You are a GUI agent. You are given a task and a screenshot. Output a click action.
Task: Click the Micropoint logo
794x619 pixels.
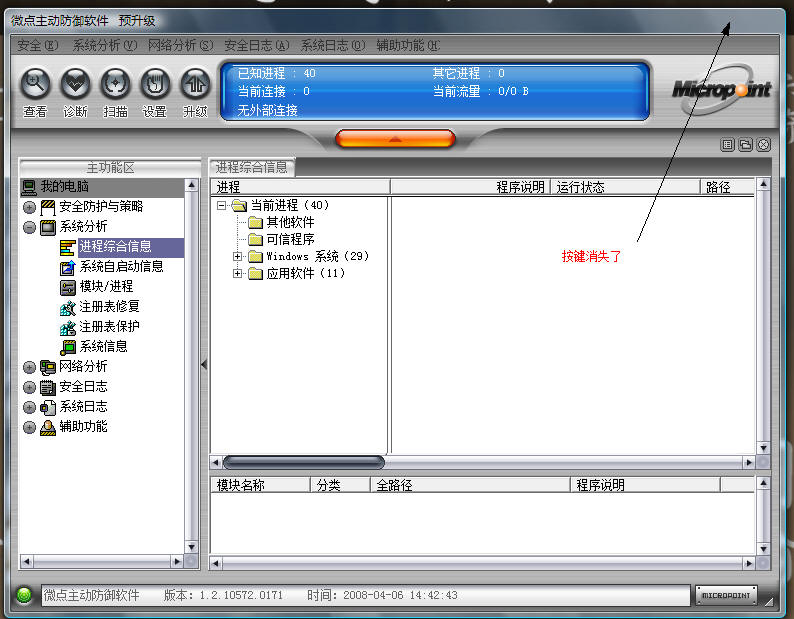click(x=721, y=90)
